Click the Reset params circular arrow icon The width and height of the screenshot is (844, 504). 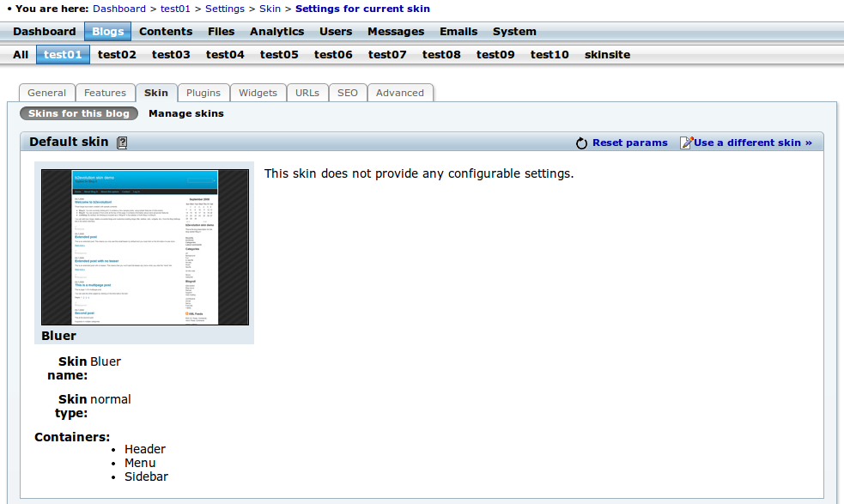(x=581, y=143)
